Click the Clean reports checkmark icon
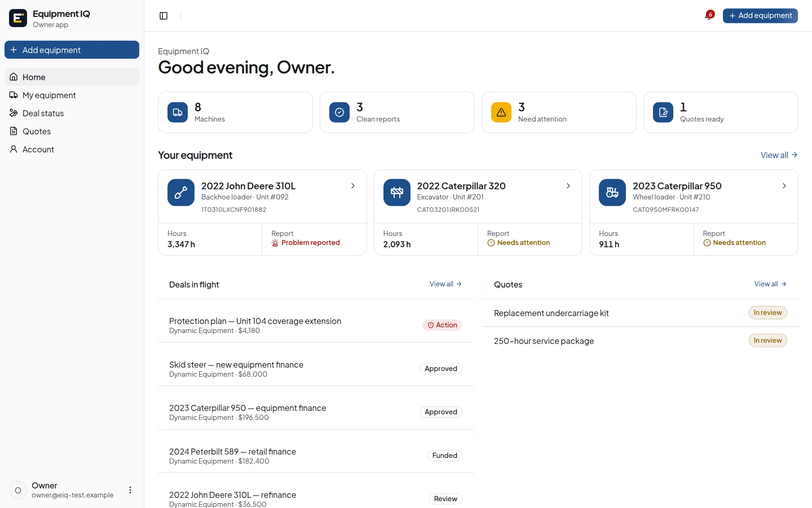This screenshot has width=812, height=508. [x=339, y=112]
